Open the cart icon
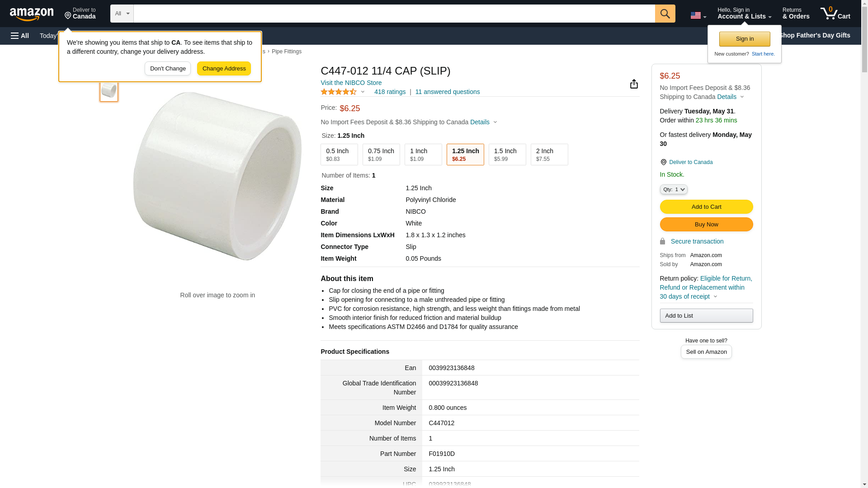The height and width of the screenshot is (488, 868). [x=835, y=14]
